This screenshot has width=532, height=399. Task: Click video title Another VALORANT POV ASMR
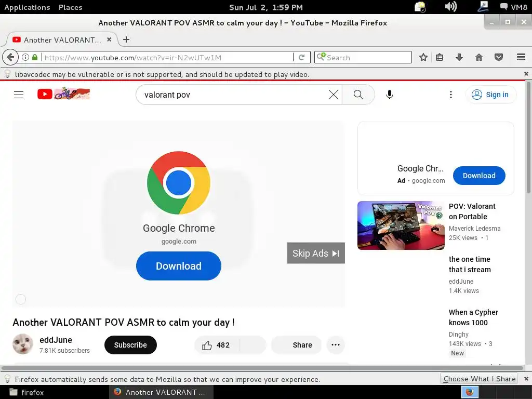pyautogui.click(x=124, y=322)
